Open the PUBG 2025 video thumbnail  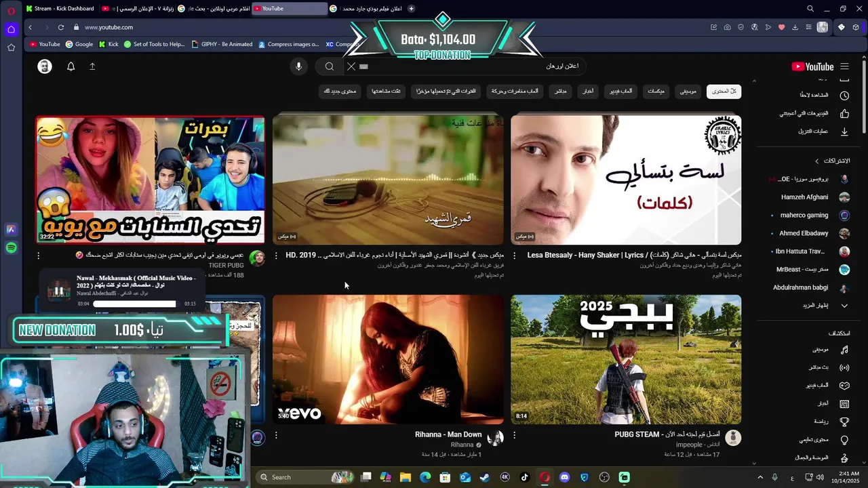[x=626, y=359]
